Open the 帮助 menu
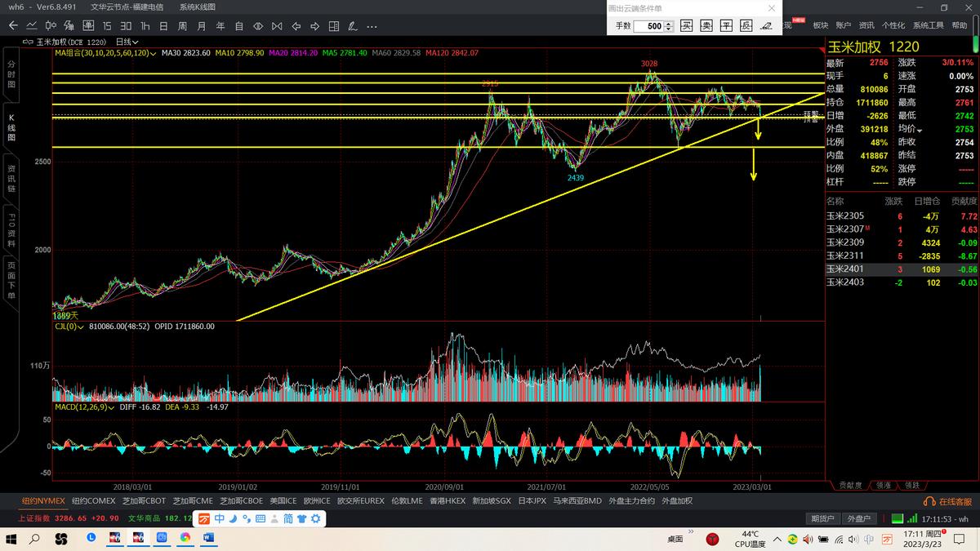The width and height of the screenshot is (980, 551). [960, 25]
